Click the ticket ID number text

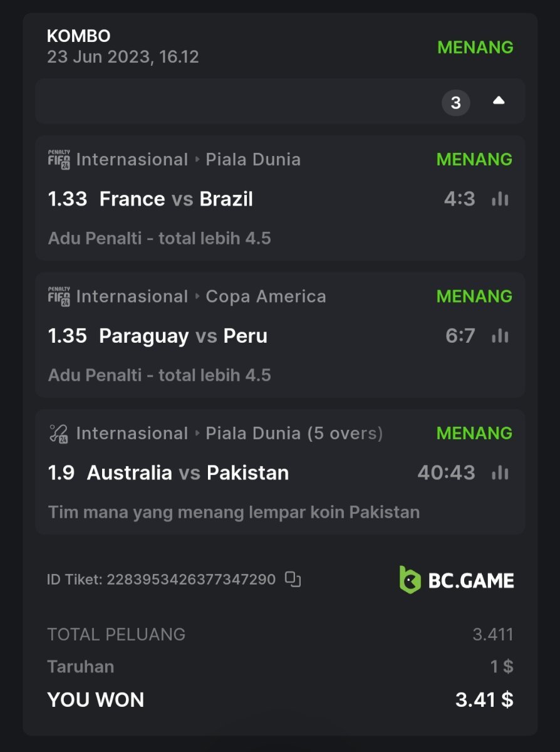point(190,579)
